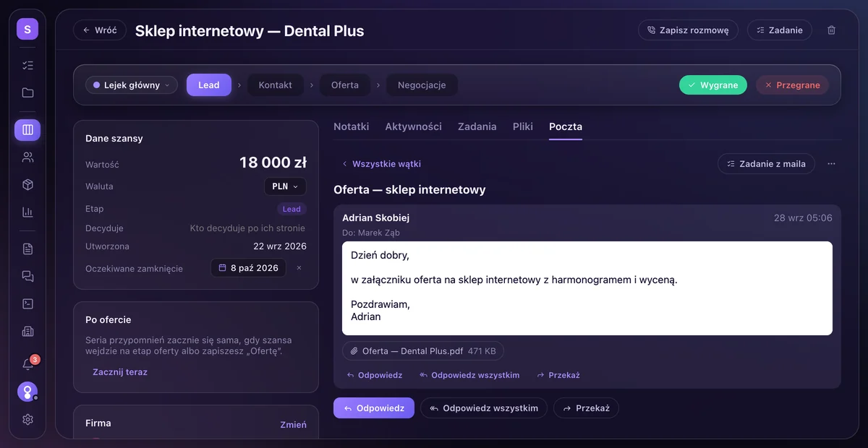Click the Wróć back button
Screen dimensions: 868x448
tap(100, 30)
